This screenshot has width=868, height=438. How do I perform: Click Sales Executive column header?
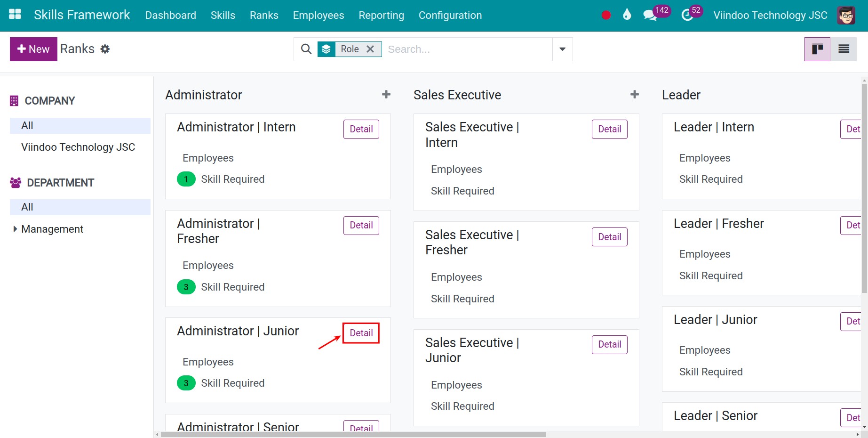pyautogui.click(x=457, y=95)
